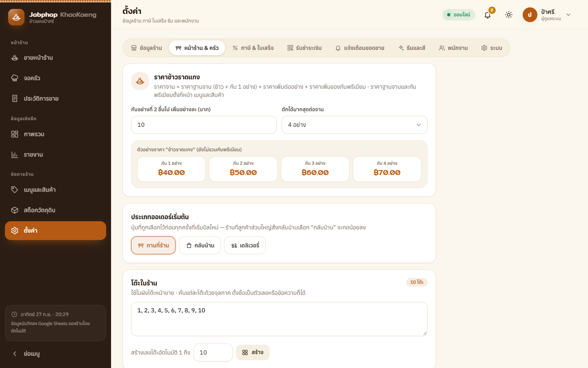Click the สร้าง generate tables button
The height and width of the screenshot is (368, 588).
point(253,352)
